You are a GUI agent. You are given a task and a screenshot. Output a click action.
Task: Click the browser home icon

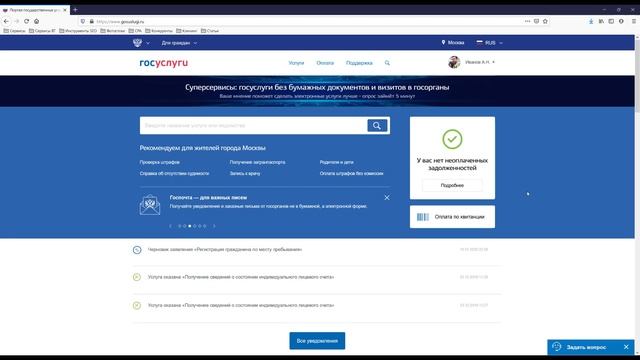coord(37,21)
